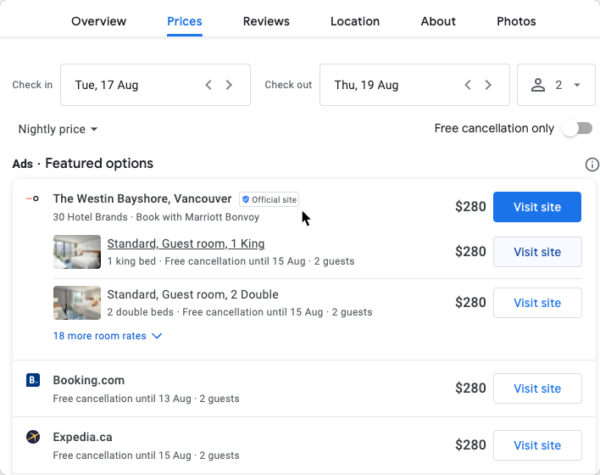
Task: Click 'Free cancellation until 13 Aug' text
Action: [122, 398]
